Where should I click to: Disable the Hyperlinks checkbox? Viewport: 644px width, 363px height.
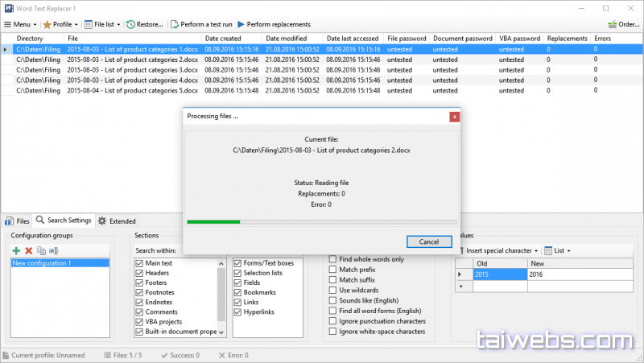pyautogui.click(x=238, y=311)
